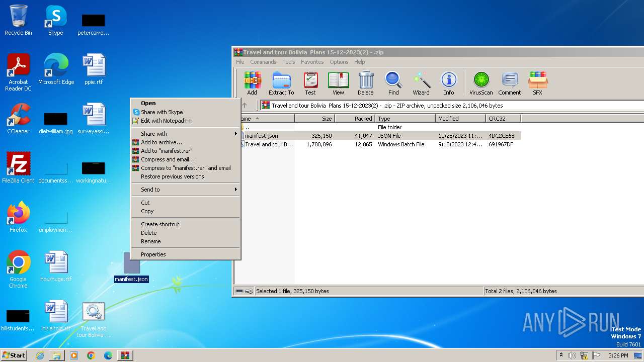Select hourhuge.rtf desktop file
The width and height of the screenshot is (644, 362).
click(56, 266)
